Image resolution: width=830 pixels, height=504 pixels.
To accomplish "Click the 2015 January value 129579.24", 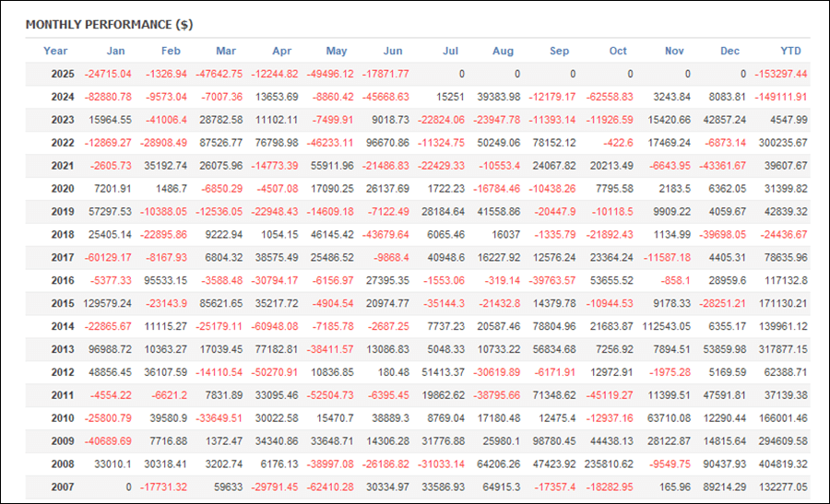I will 108,303.
